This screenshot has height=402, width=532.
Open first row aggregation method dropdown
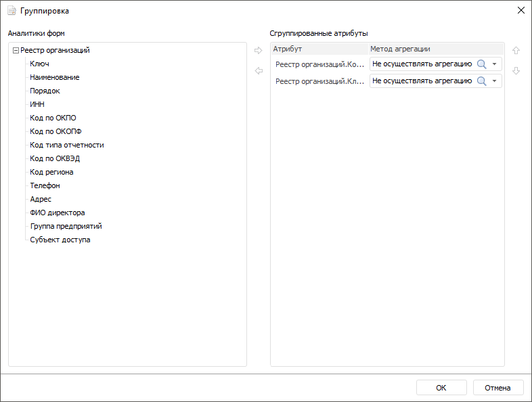pyautogui.click(x=495, y=64)
